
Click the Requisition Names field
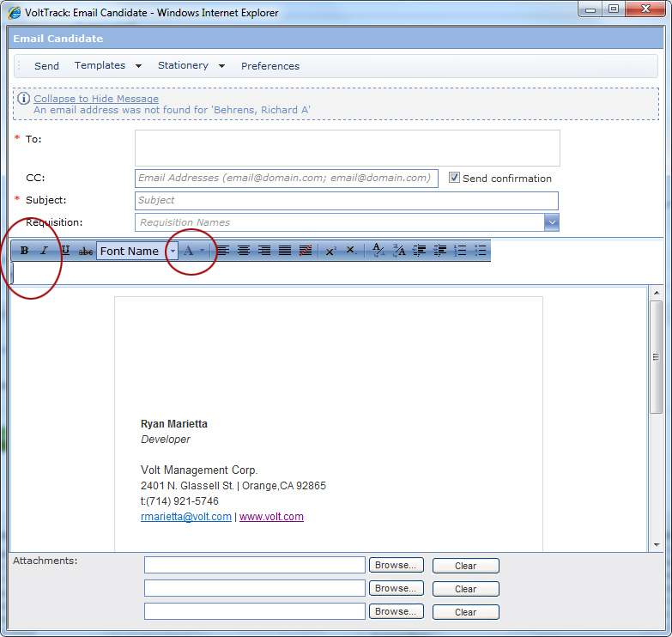point(339,222)
